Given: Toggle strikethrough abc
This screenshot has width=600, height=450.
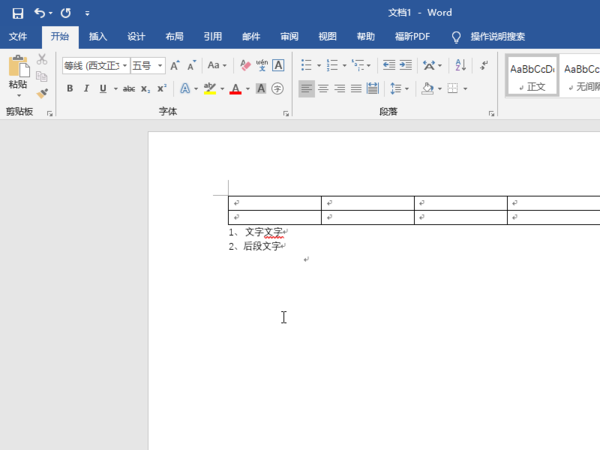Looking at the screenshot, I should [x=129, y=89].
